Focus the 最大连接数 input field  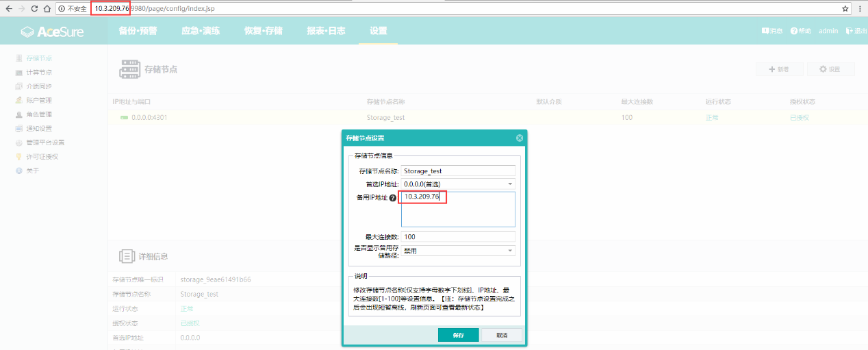458,236
